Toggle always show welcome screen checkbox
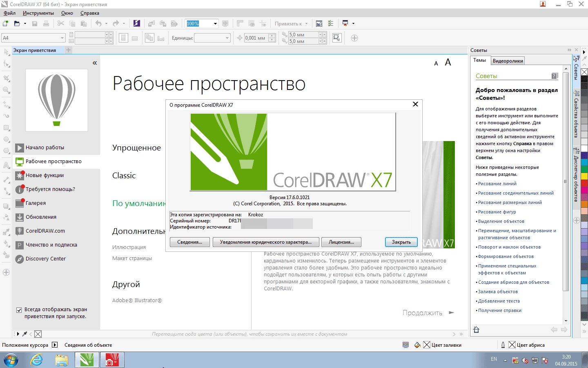 [19, 310]
